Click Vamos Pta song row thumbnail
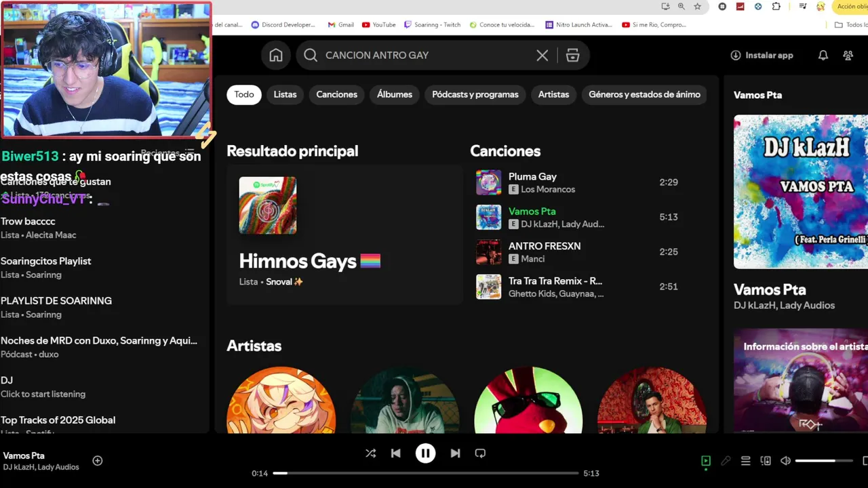This screenshot has width=868, height=488. (x=489, y=217)
